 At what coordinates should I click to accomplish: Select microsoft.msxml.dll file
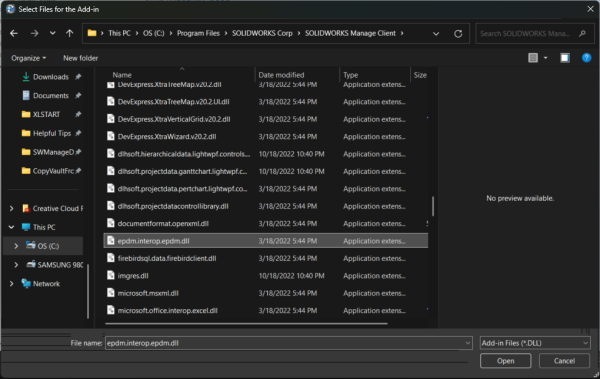click(x=266, y=293)
